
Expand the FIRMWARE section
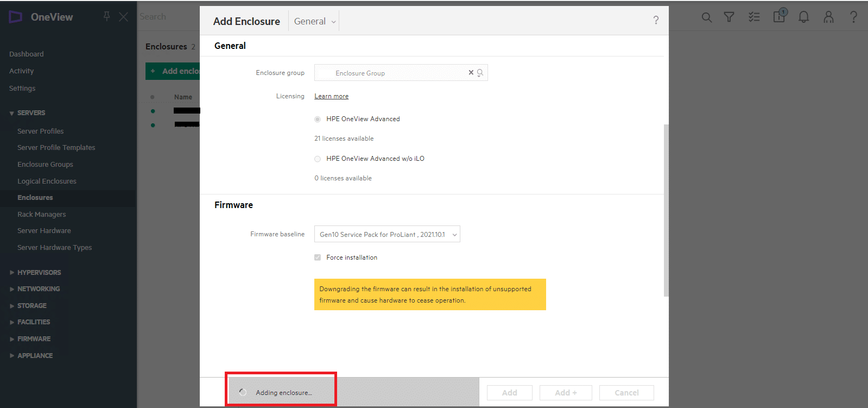[30, 339]
